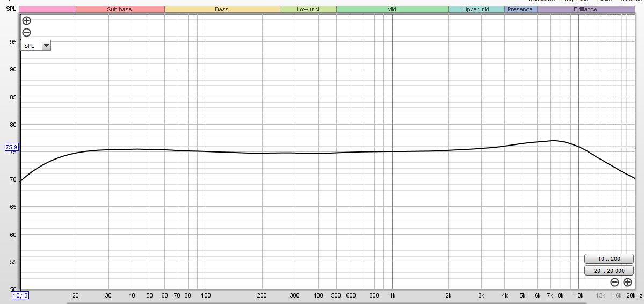Click the 10k frequency axis label

pos(578,295)
